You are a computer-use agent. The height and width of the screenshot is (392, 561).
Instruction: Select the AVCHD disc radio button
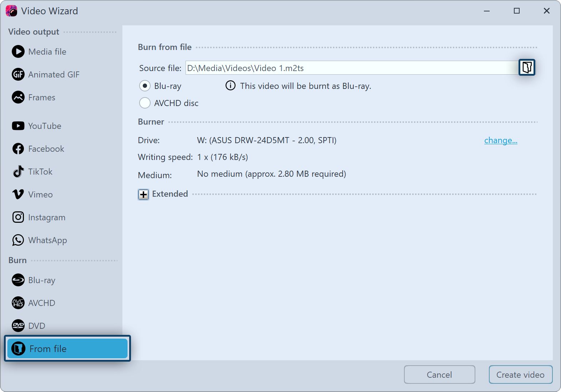(145, 103)
